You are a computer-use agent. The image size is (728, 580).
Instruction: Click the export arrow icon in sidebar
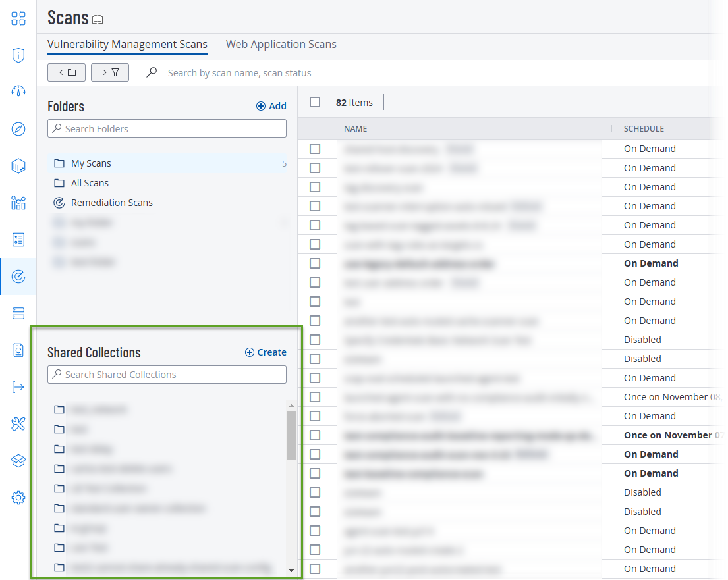point(18,387)
